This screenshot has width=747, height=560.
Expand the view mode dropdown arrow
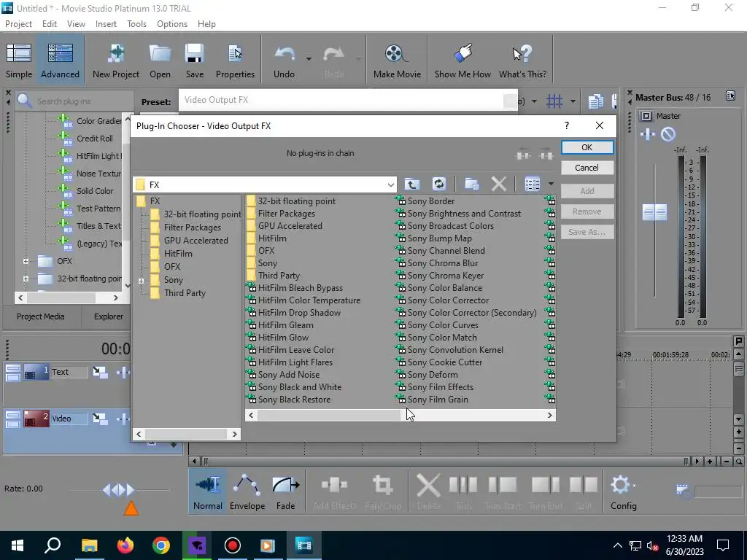(x=551, y=184)
